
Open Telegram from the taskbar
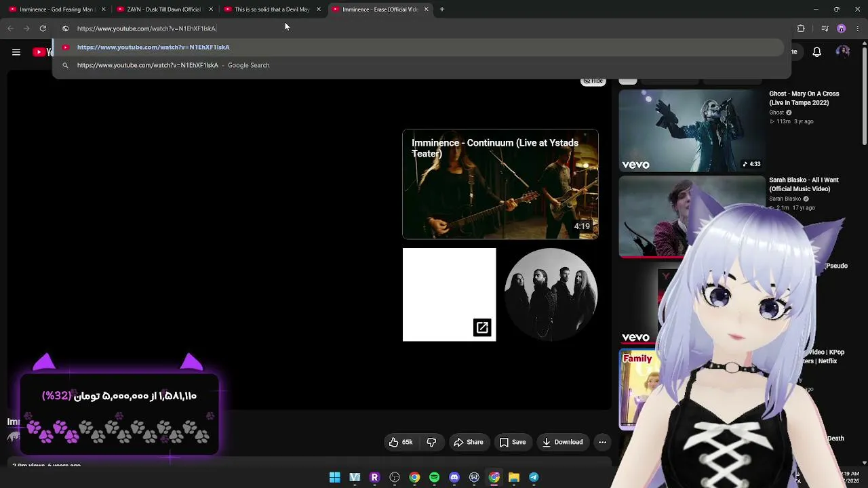pyautogui.click(x=534, y=478)
